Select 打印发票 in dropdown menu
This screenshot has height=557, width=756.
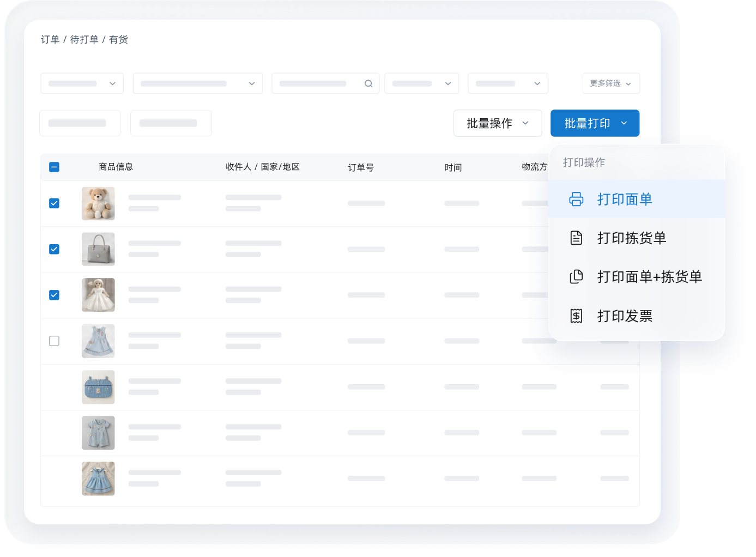click(x=637, y=316)
